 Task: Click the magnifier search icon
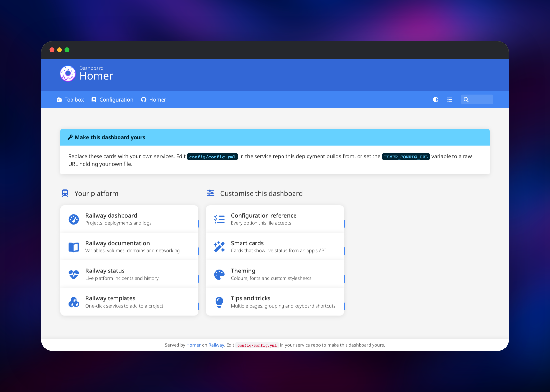click(466, 100)
